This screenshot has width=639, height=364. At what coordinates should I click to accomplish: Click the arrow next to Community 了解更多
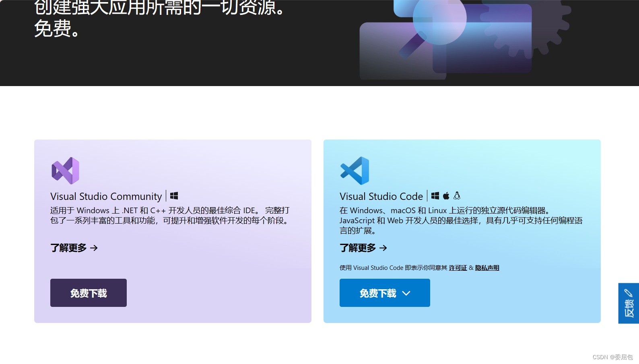94,248
